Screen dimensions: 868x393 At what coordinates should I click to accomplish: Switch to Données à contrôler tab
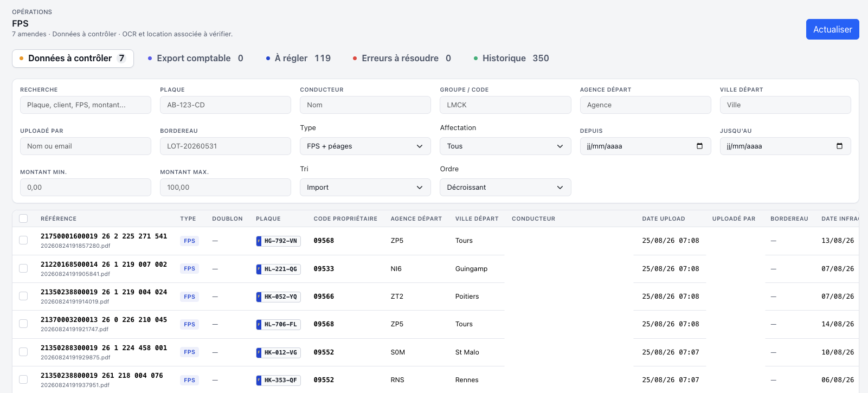point(73,59)
